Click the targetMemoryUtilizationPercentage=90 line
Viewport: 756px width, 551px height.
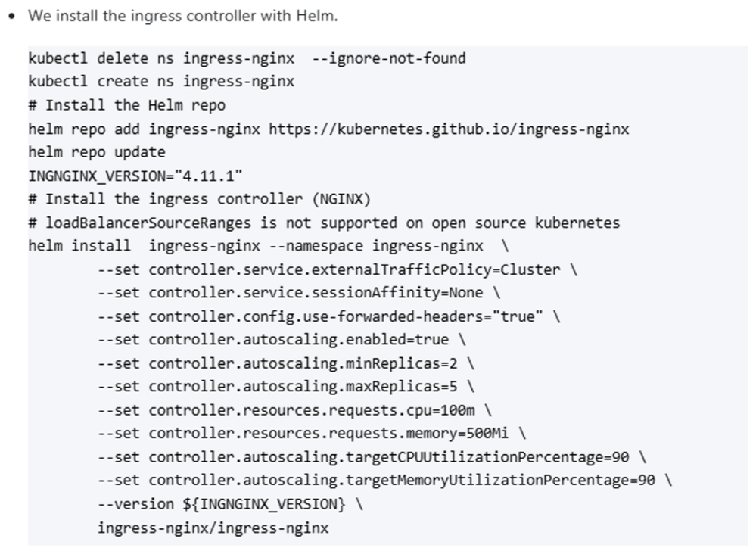pyautogui.click(x=402, y=481)
